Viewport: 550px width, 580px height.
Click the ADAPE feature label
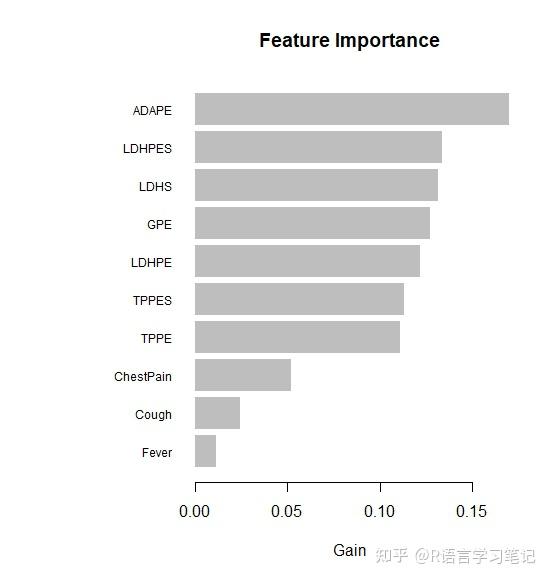(x=152, y=111)
